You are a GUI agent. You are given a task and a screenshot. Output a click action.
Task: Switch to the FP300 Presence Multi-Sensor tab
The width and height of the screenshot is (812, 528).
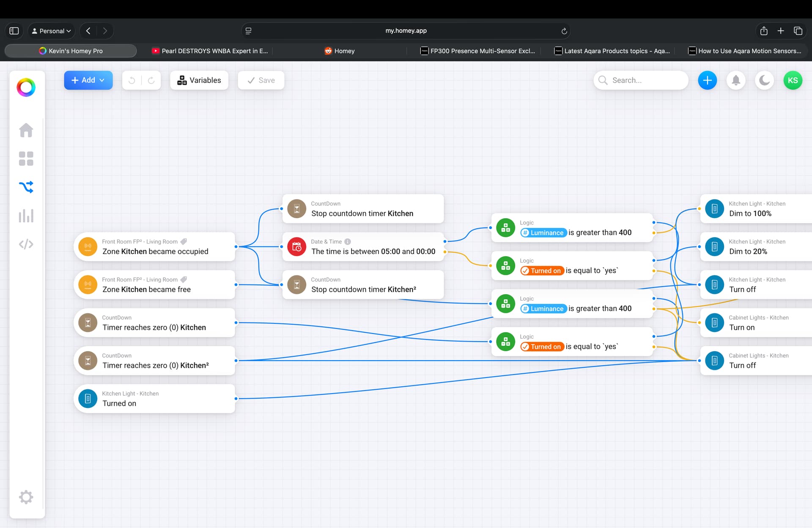click(478, 51)
